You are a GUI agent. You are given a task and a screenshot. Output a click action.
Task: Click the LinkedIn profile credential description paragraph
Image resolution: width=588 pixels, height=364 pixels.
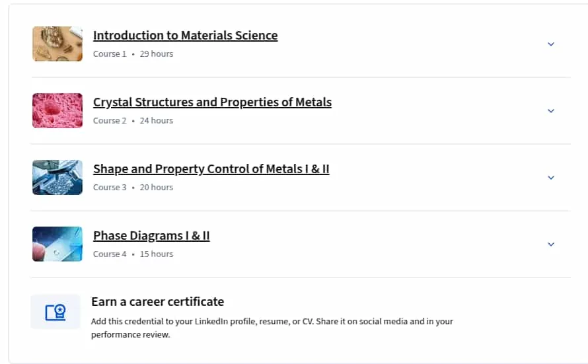point(272,328)
